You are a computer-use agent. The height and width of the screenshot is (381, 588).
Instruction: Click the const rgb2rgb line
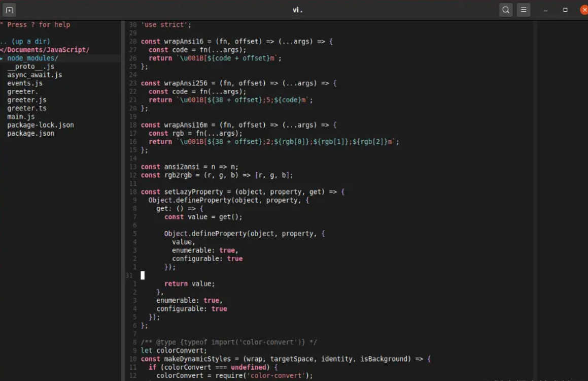coord(217,175)
